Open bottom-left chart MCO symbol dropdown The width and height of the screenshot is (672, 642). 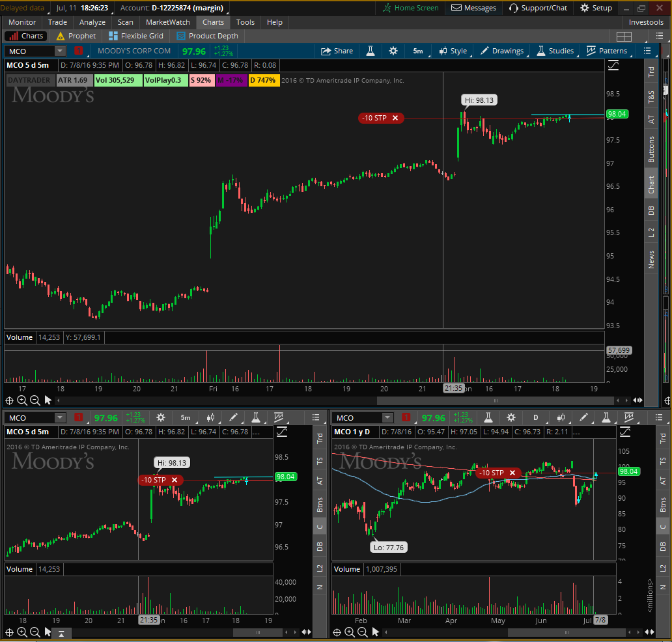(60, 417)
